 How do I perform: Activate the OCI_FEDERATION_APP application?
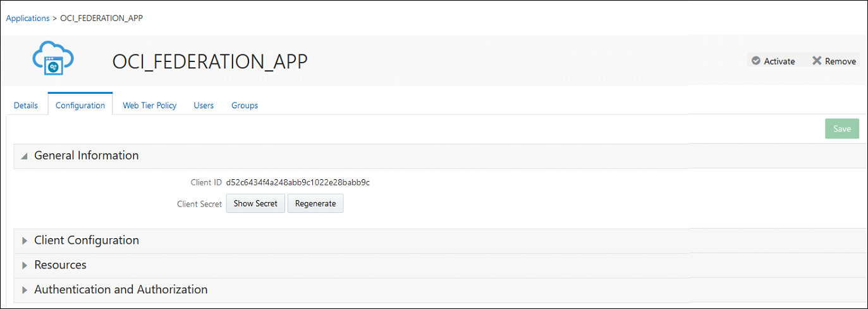pyautogui.click(x=779, y=61)
